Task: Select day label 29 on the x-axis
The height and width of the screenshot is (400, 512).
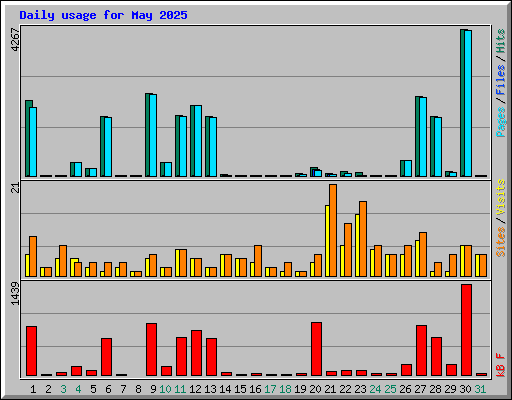Action: click(x=450, y=389)
